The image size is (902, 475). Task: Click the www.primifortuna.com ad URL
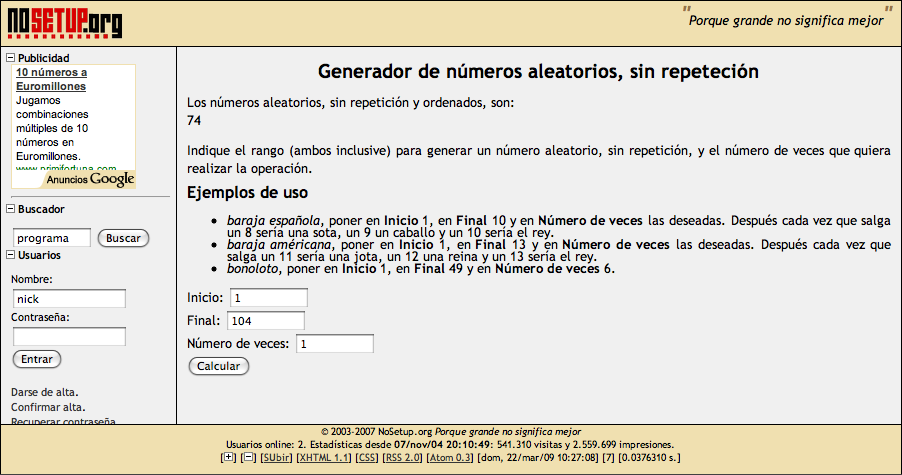66,168
